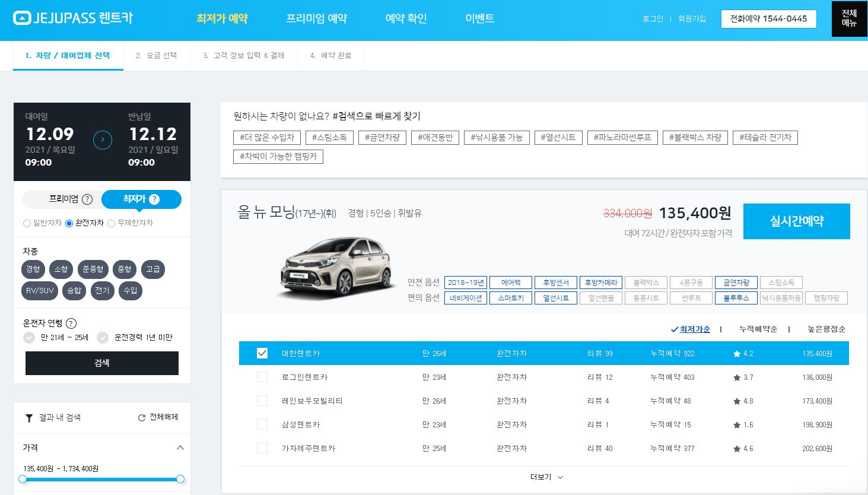The image size is (868, 495).
Task: Check the 레인보우모빌리티 row checkbox
Action: click(x=262, y=401)
